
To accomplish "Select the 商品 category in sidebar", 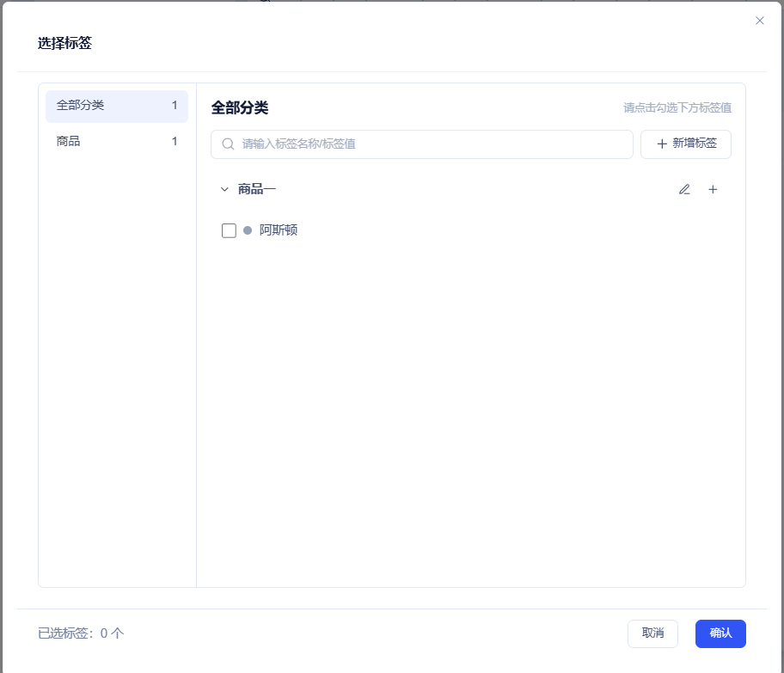I will (117, 142).
